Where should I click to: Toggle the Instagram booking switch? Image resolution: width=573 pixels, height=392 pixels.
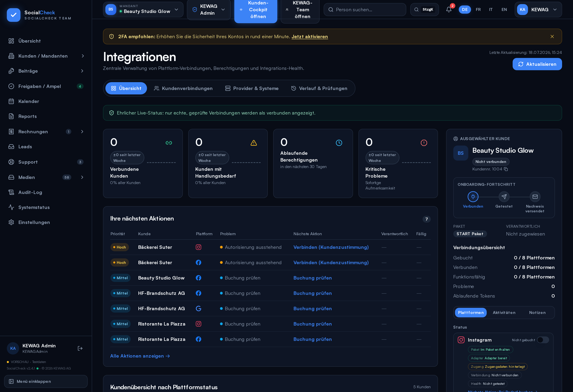(x=543, y=340)
